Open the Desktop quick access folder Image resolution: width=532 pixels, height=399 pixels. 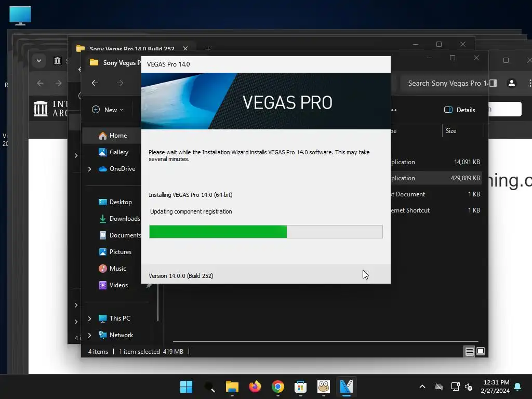115,202
